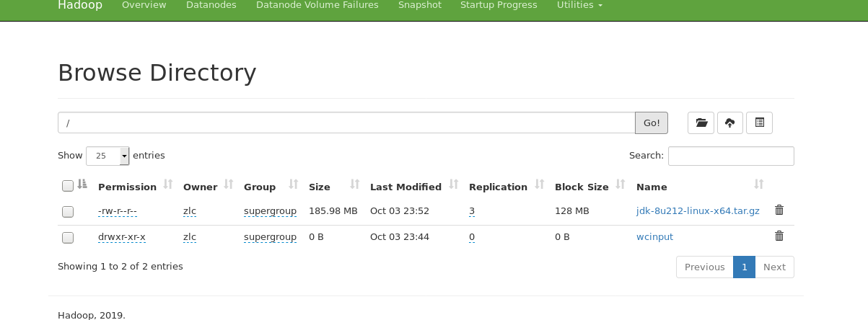Open the wcinput directory link
This screenshot has width=868, height=320.
pos(654,236)
